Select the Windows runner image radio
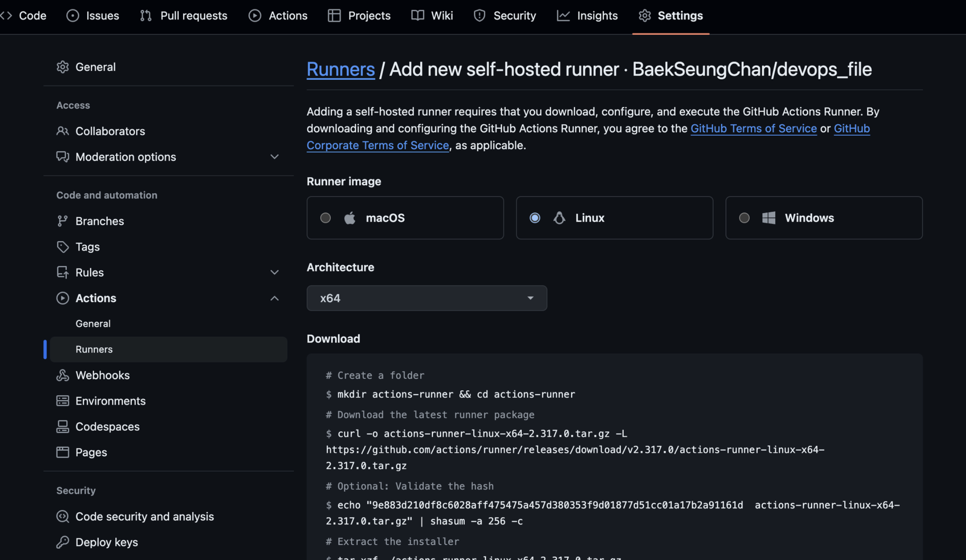This screenshot has height=560, width=966. (744, 218)
